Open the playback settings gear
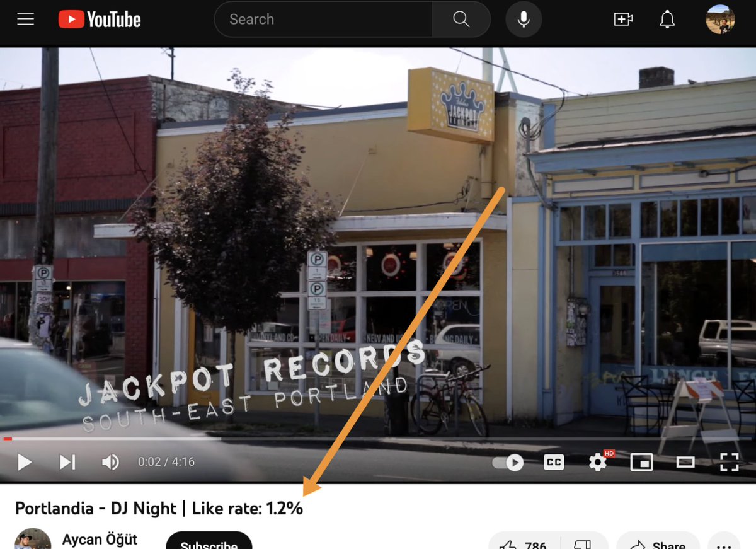756x549 pixels. click(597, 462)
